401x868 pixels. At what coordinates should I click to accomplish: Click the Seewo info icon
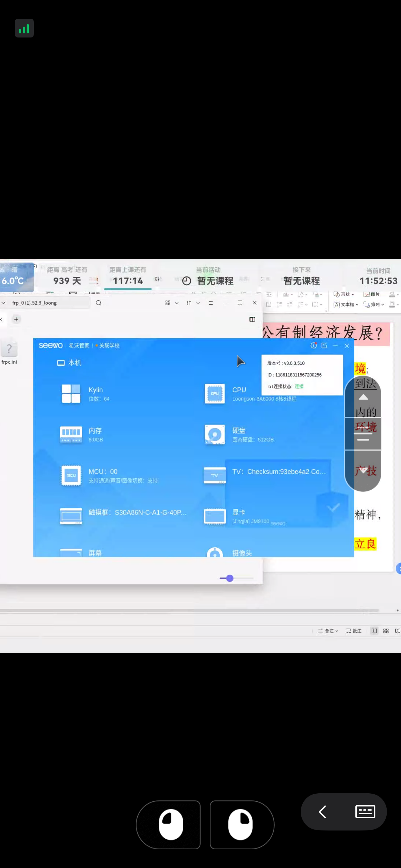(314, 345)
